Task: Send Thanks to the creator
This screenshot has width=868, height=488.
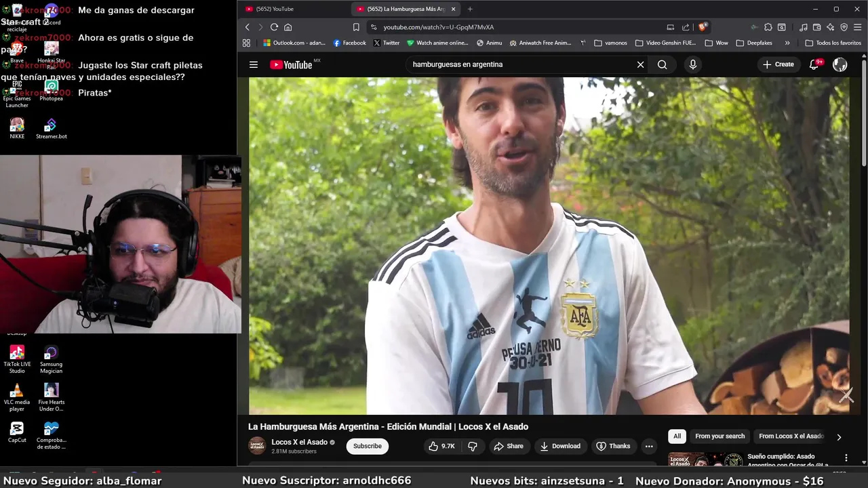Action: pos(613,446)
